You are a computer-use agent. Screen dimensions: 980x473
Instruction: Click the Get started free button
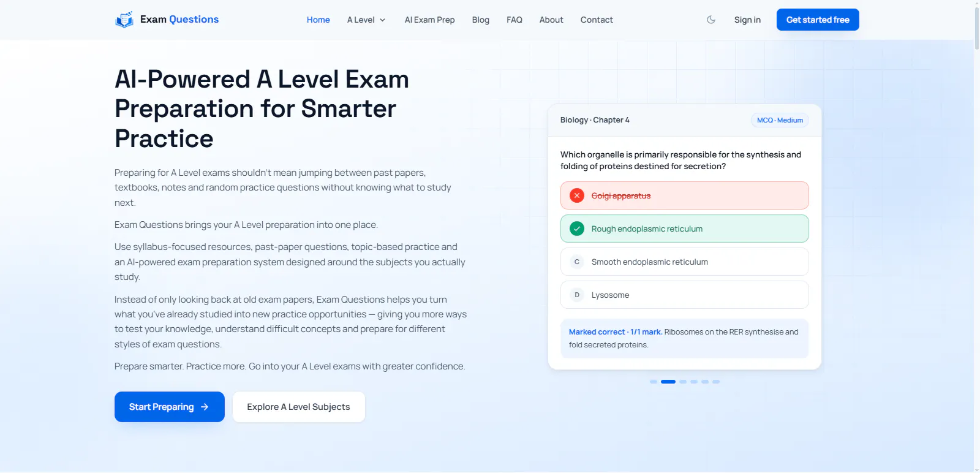[818, 20]
